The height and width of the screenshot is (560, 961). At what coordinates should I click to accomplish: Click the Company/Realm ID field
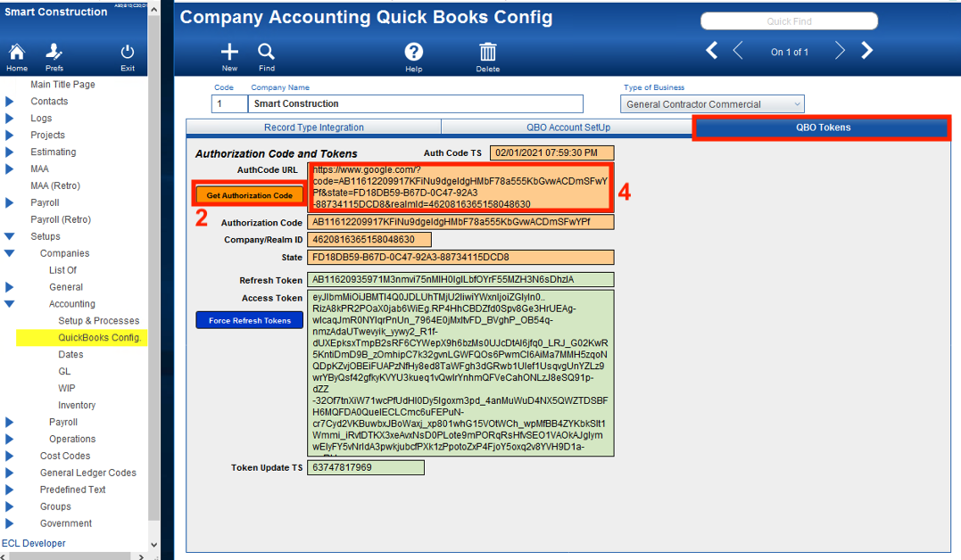pos(369,240)
